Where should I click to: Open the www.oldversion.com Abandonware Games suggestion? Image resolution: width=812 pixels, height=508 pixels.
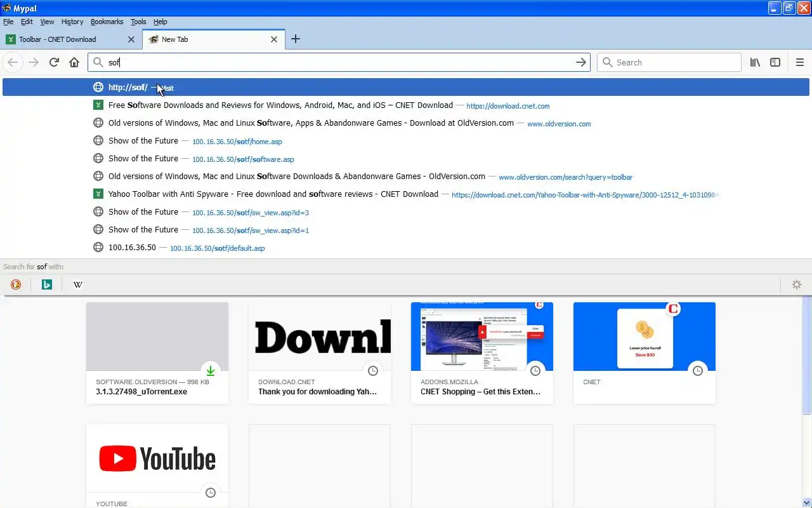(x=406, y=123)
